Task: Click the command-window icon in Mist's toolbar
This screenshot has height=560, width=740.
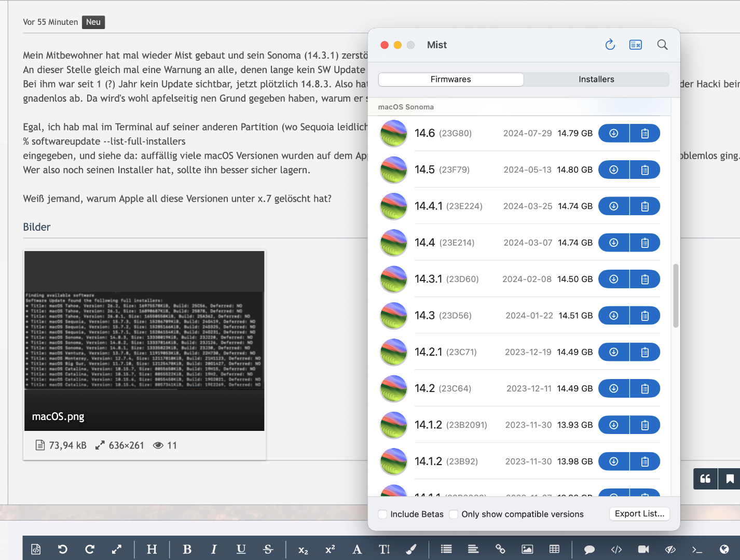Action: [636, 45]
